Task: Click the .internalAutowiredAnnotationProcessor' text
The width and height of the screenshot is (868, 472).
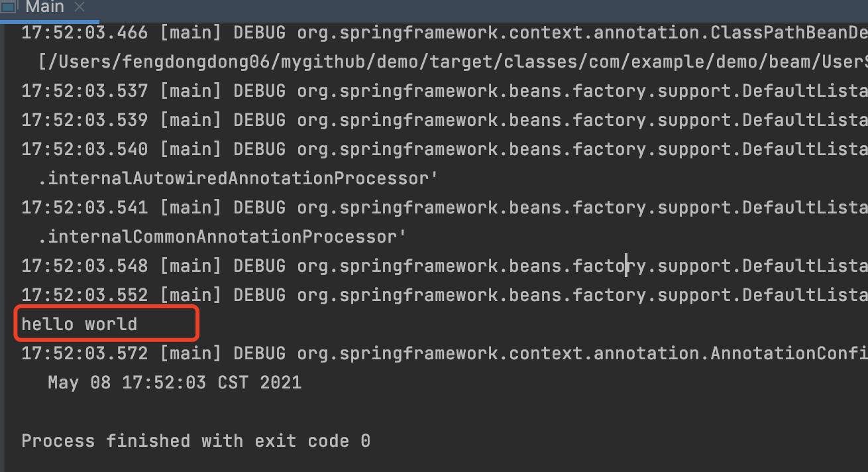Action: click(238, 178)
